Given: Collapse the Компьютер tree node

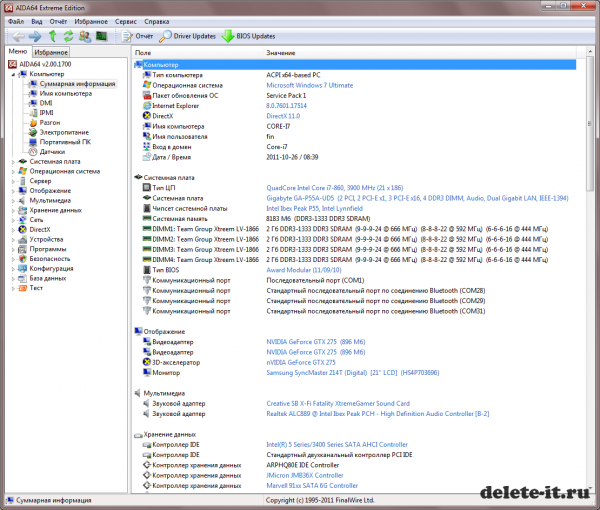Looking at the screenshot, I should pos(12,74).
